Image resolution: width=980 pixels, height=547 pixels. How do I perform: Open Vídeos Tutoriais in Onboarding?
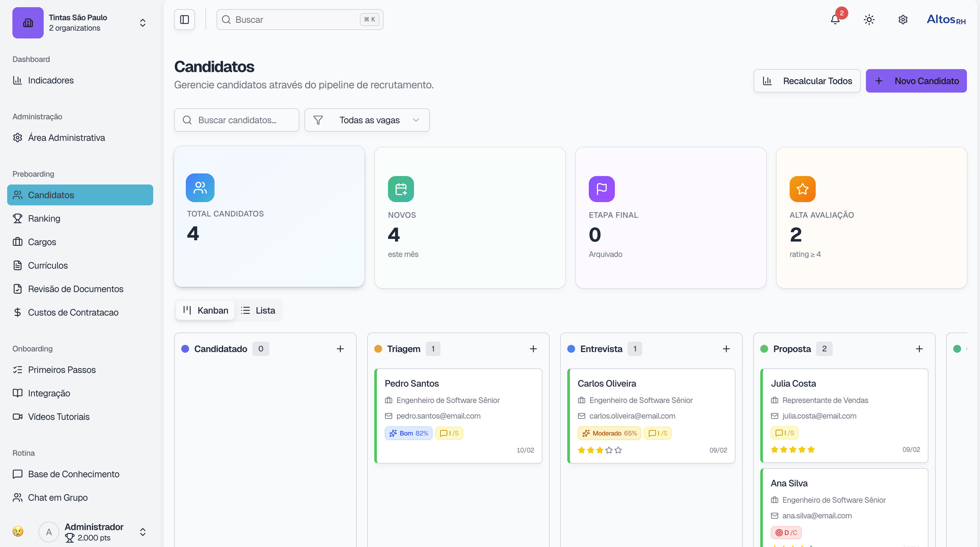click(x=58, y=417)
